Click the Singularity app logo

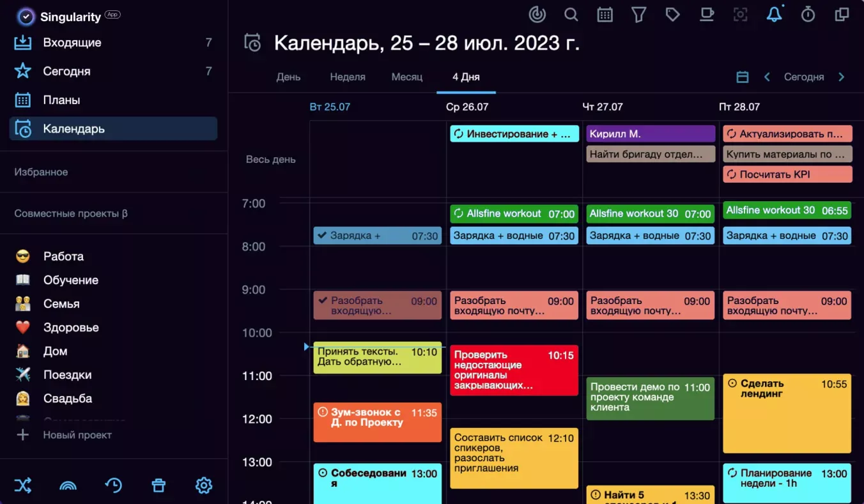click(26, 17)
